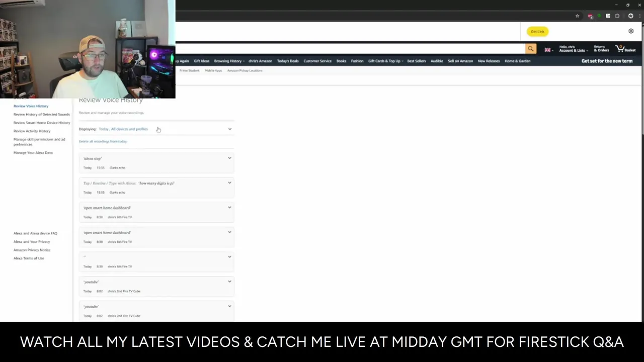The image size is (644, 362).
Task: Go to Gift Ideas
Action: click(x=201, y=61)
